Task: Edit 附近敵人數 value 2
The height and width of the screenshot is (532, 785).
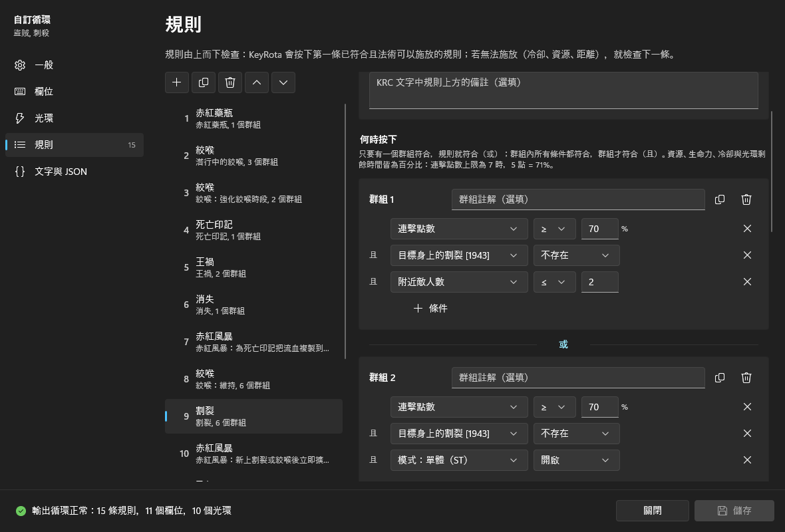Action: click(600, 282)
